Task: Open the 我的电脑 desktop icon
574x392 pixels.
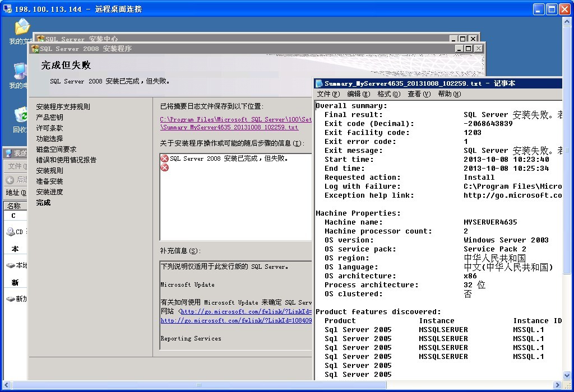Action: coord(20,70)
